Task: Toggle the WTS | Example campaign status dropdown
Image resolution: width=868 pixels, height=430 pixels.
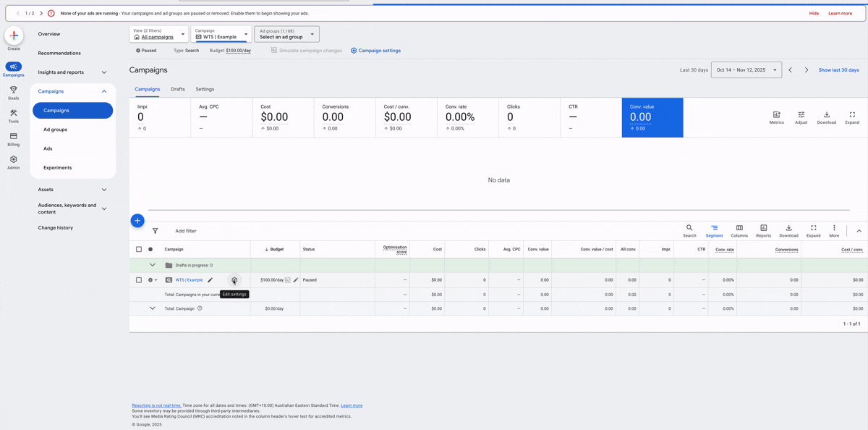Action: 153,280
